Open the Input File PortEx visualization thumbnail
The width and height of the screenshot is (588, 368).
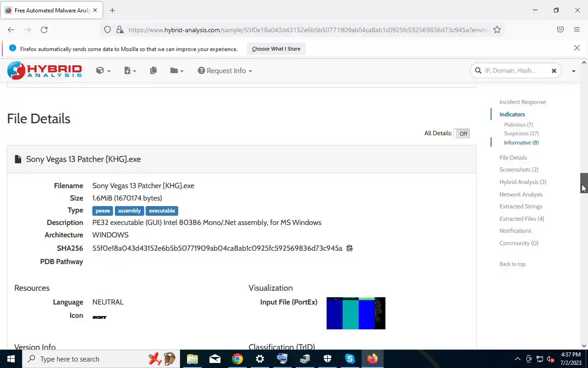[x=356, y=313]
